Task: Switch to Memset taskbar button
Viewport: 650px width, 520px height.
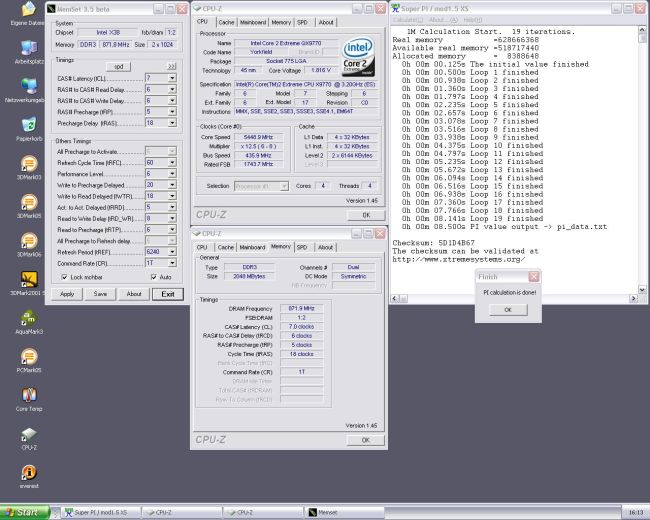Action: click(345, 513)
